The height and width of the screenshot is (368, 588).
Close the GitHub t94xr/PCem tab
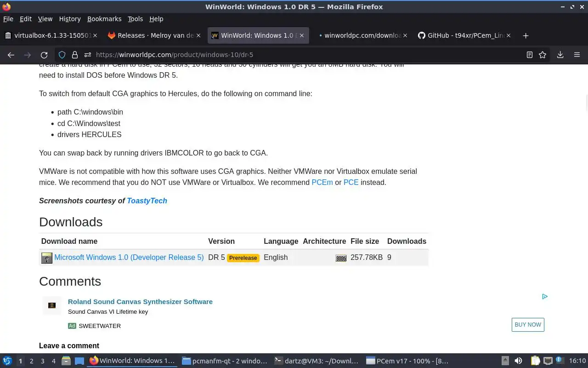coord(508,35)
